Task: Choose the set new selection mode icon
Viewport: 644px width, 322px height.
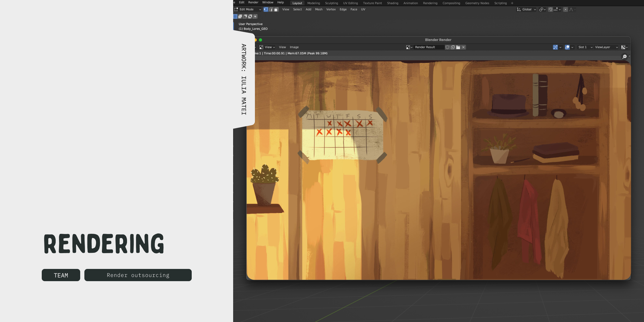Action: click(x=235, y=16)
